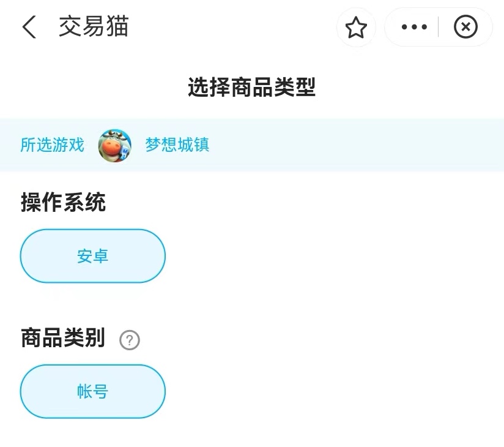The width and height of the screenshot is (504, 447).
Task: Click the 商品类别 section heading
Action: 63,338
